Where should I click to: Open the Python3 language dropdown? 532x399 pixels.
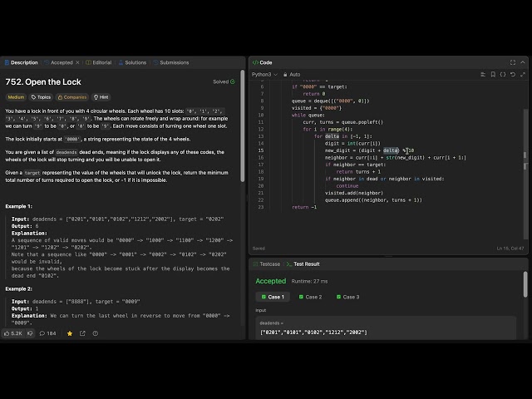tap(264, 74)
